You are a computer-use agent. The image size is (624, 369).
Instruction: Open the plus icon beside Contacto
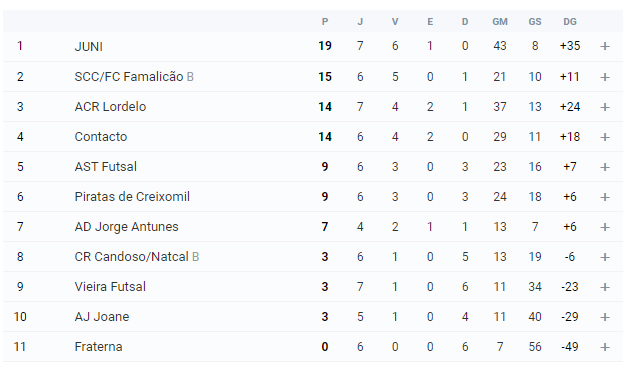click(605, 137)
